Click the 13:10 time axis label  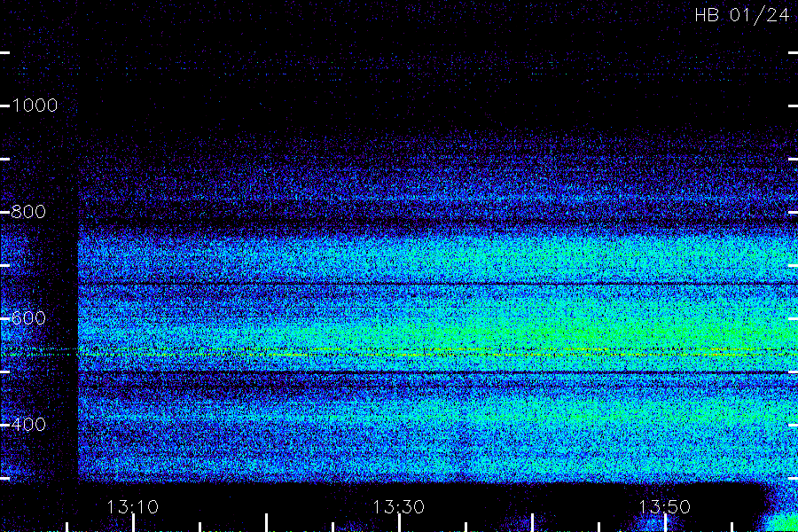coord(133,507)
